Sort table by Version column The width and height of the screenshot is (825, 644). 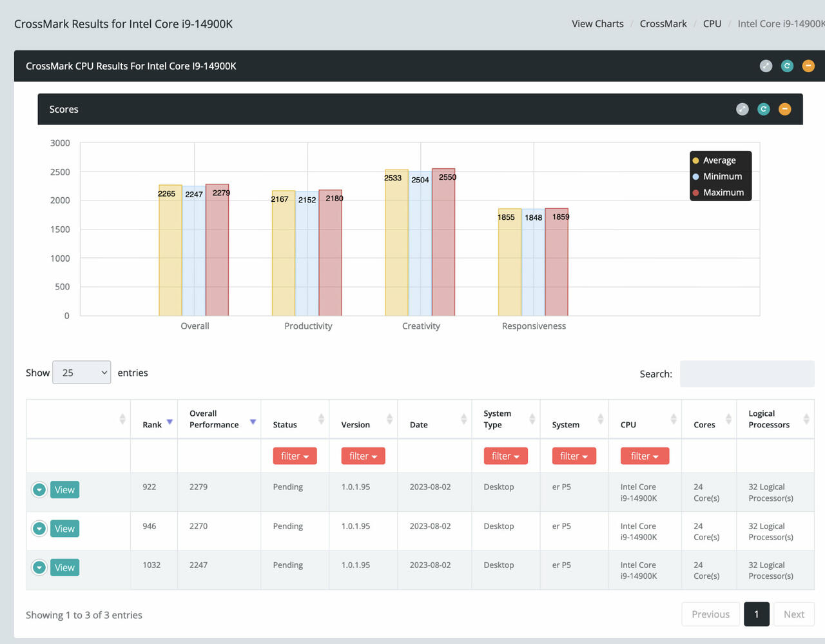[364, 419]
